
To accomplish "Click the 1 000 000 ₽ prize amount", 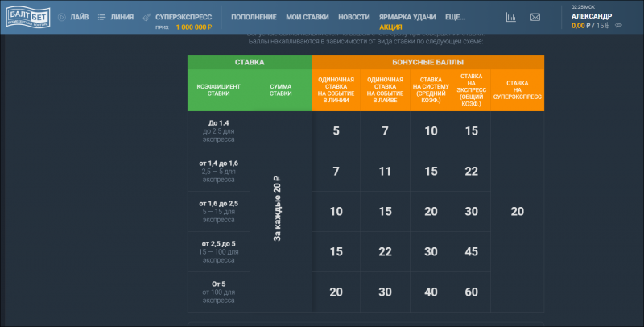I will pos(194,27).
